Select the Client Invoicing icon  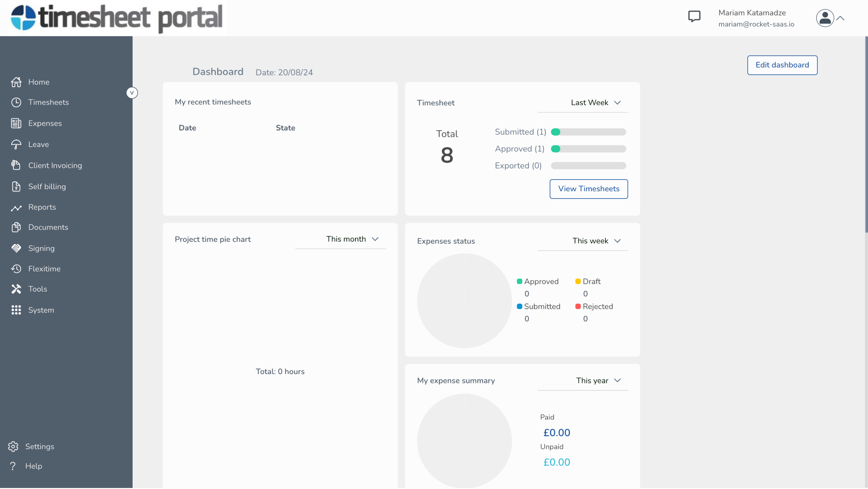(16, 165)
